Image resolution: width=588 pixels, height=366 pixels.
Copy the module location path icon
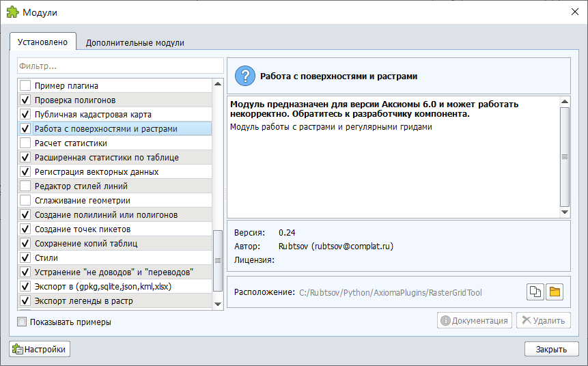tap(535, 292)
